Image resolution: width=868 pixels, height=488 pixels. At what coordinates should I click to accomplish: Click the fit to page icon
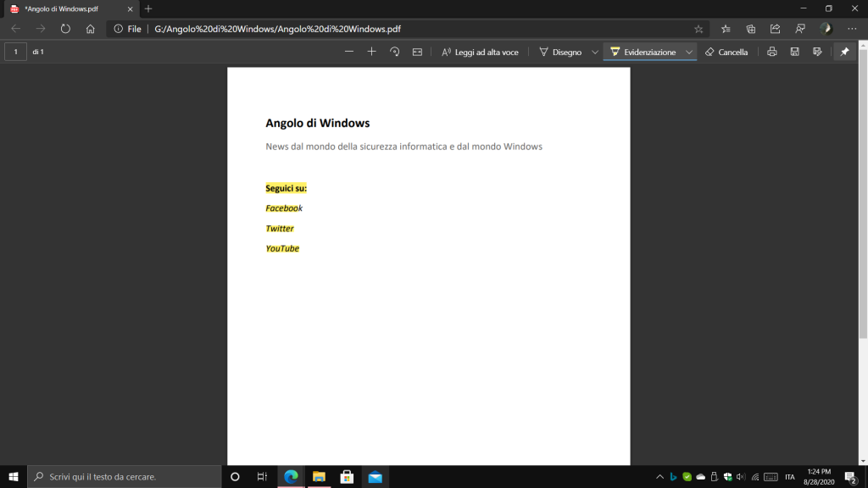pyautogui.click(x=417, y=52)
